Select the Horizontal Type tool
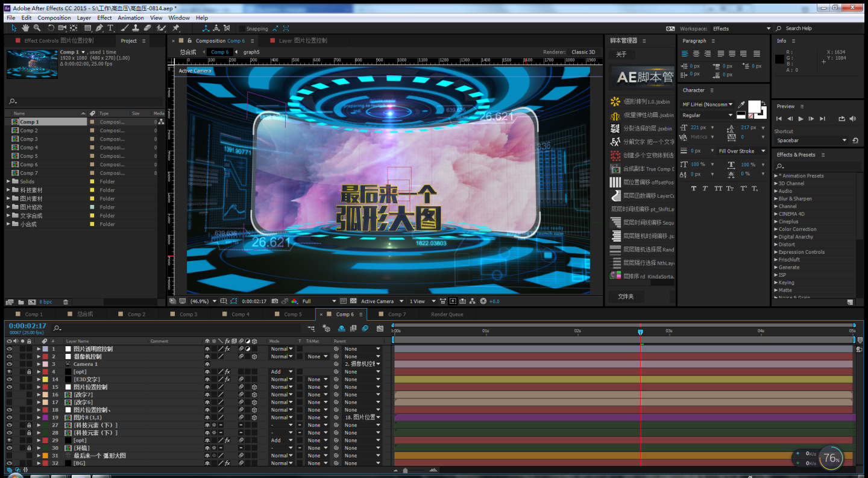Viewport: 868px width, 478px height. tap(110, 28)
